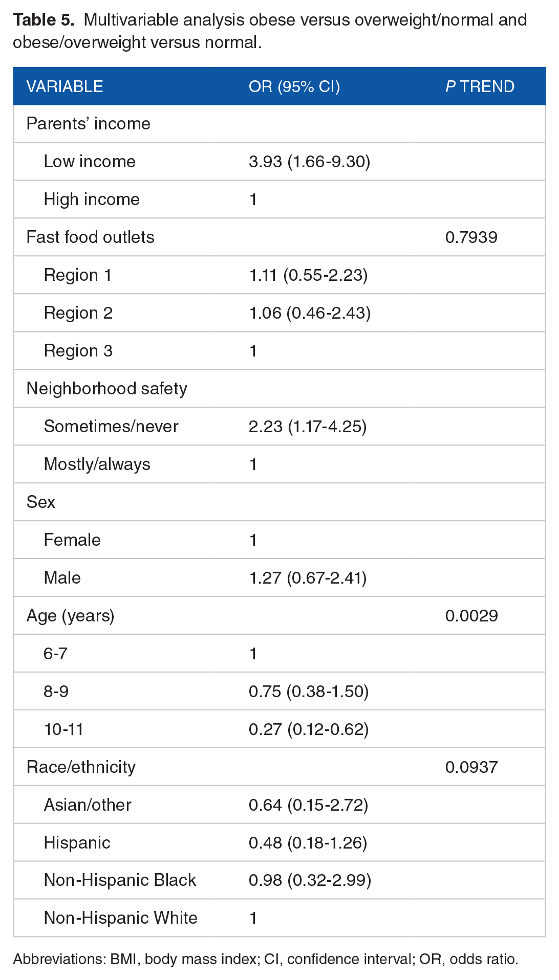
Task: Select the Neighborhood safety row label
Action: [106, 389]
